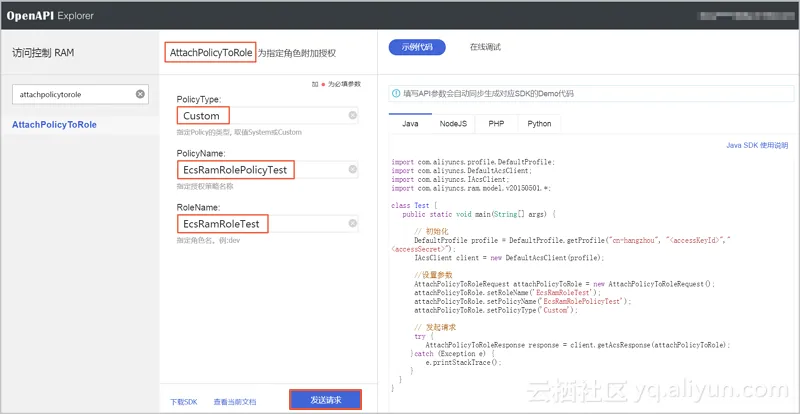Click the PolicyName: label
Screen dimensions: 800x414
click(201, 154)
